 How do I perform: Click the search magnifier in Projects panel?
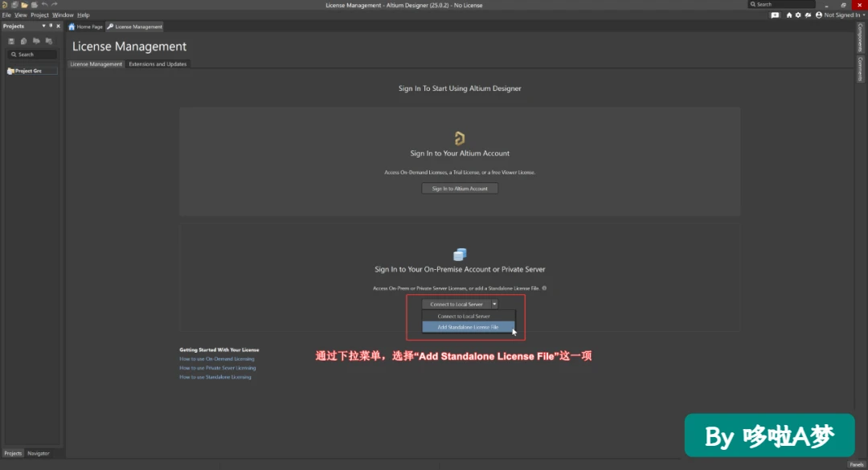point(14,55)
